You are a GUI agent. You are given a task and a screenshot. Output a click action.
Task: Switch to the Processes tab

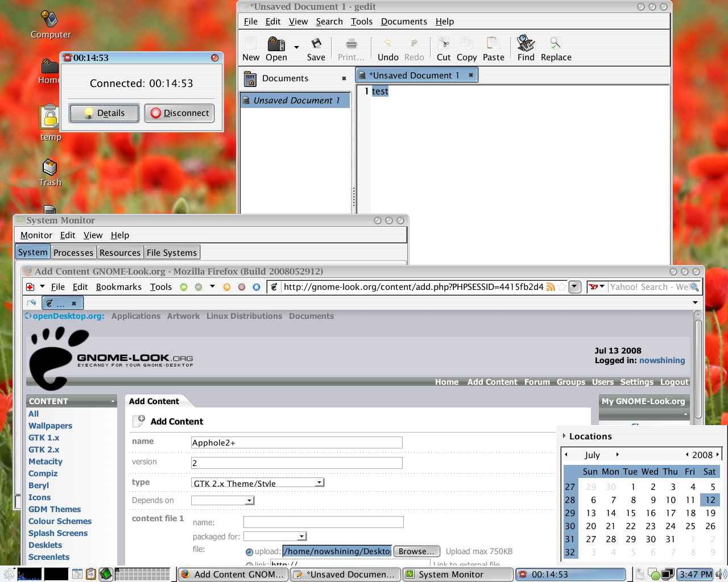pyautogui.click(x=73, y=252)
